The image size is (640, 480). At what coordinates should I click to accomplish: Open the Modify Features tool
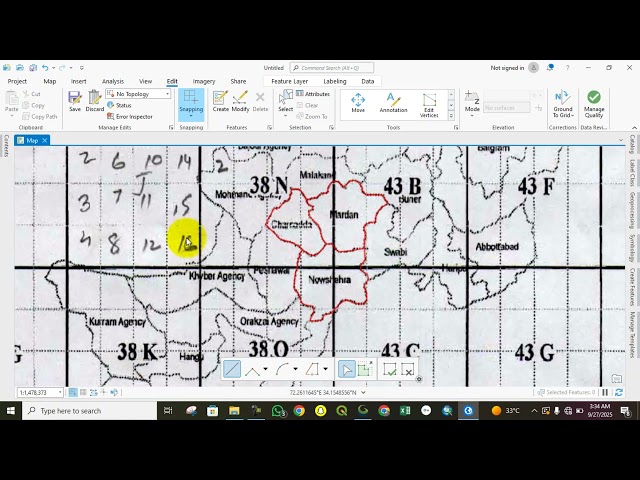(x=240, y=101)
